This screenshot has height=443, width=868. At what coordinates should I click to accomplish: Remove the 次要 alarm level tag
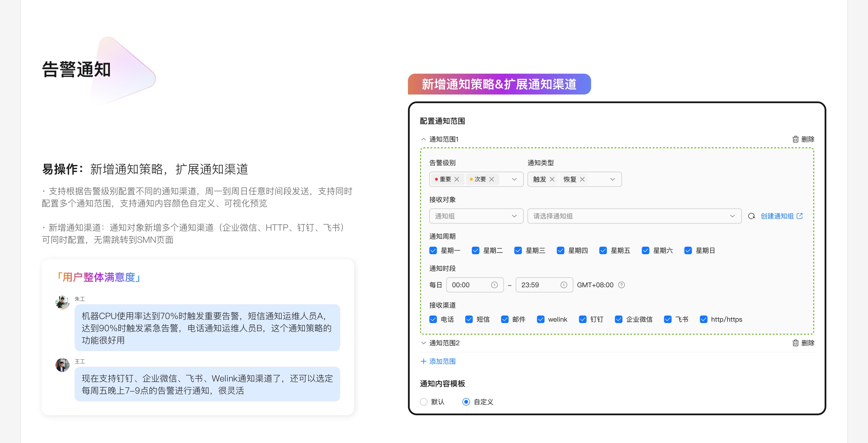tap(492, 179)
